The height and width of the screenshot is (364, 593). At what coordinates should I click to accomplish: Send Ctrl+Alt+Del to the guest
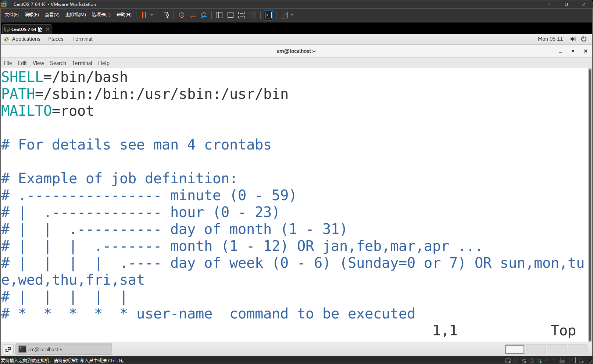tap(166, 15)
